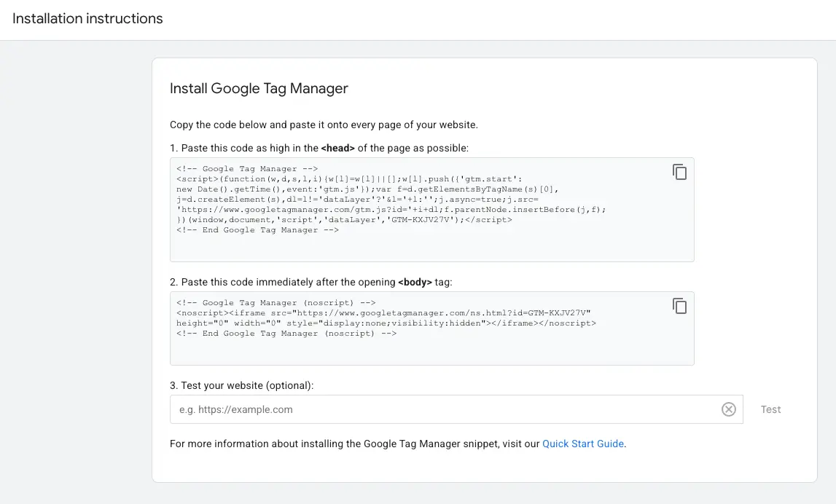836x504 pixels.
Task: Copy the head script code snippet
Action: [679, 172]
